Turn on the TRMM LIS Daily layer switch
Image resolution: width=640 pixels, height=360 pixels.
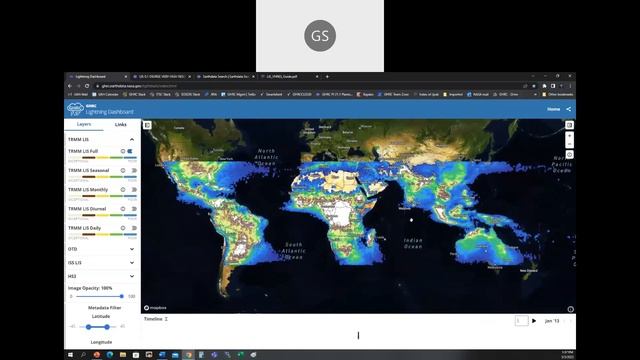pyautogui.click(x=133, y=228)
